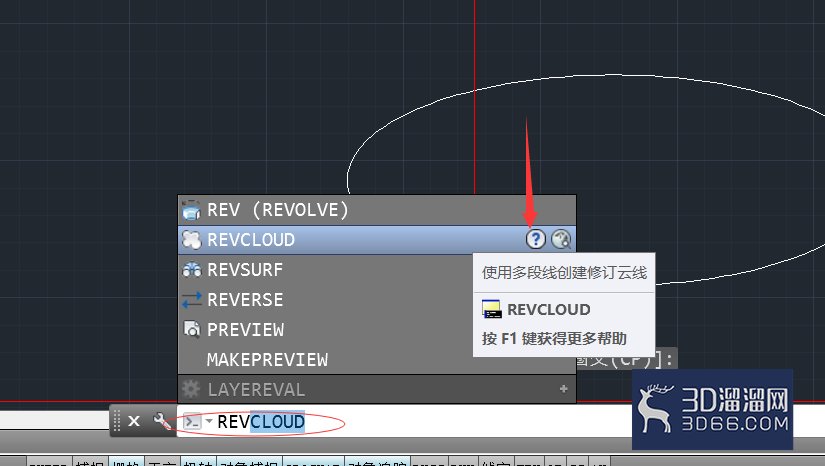
Task: Click the REVERSE arrows icon
Action: pos(192,300)
